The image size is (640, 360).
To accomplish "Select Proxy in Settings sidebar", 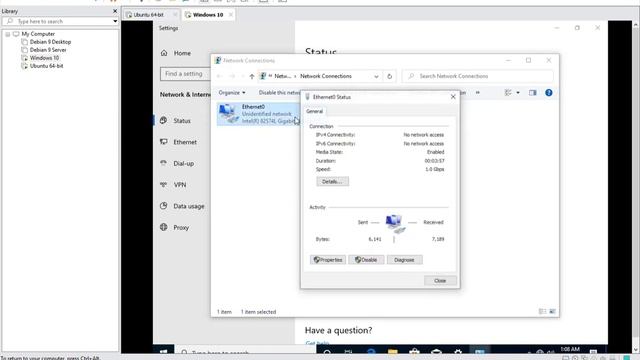I will [181, 228].
